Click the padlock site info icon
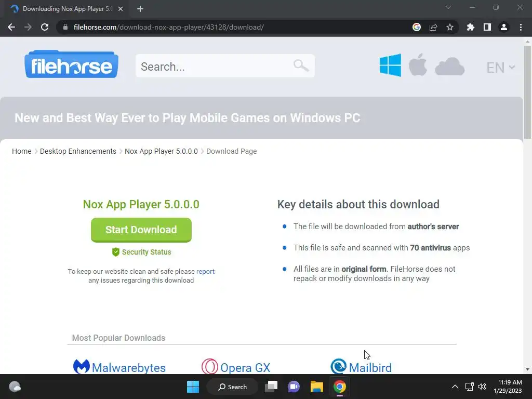This screenshot has height=399, width=532. click(65, 27)
